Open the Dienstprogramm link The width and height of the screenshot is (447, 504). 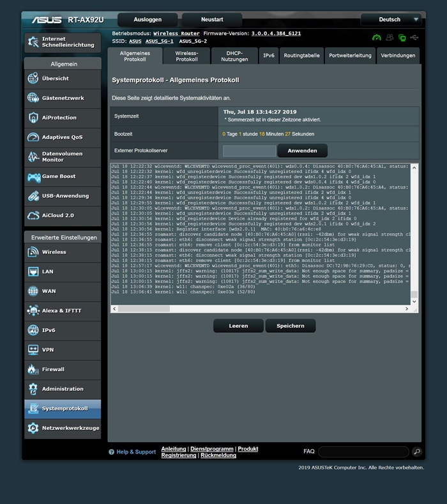(212, 448)
